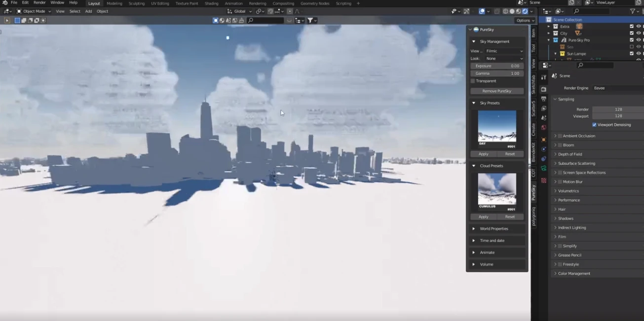Screen dimensions: 644x321
Task: Adjust the Exposure slider value
Action: point(497,66)
